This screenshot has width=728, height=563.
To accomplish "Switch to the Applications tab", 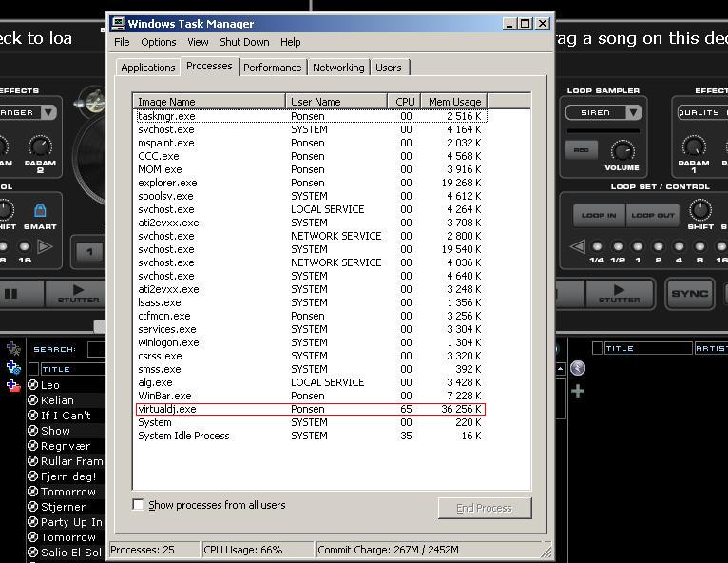I will (x=147, y=68).
